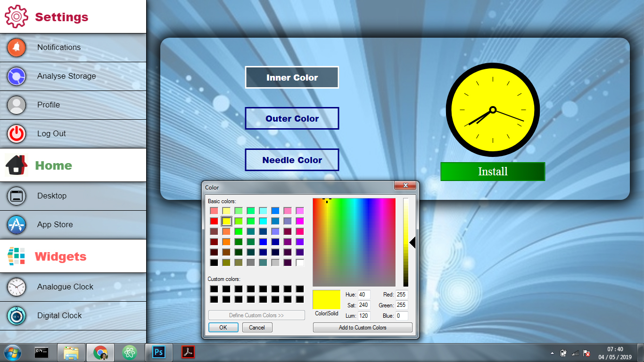Select the Digital Clock widget icon
This screenshot has height=362, width=644.
[17, 315]
